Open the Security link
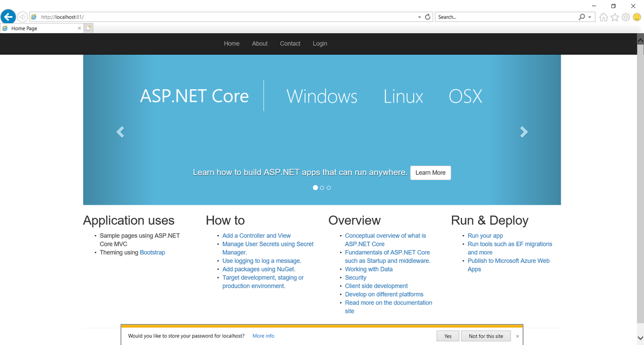Image resolution: width=644 pixels, height=345 pixels. point(355,277)
